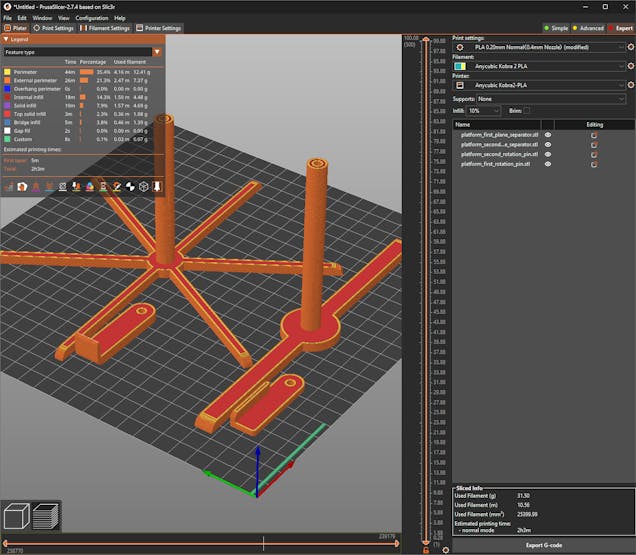
Task: Open the Configuration menu
Action: 92,18
